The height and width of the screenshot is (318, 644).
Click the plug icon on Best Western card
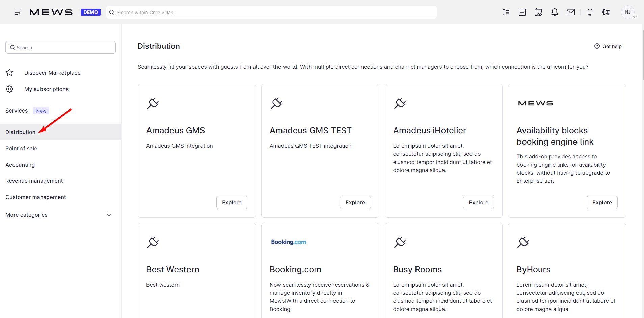point(153,242)
